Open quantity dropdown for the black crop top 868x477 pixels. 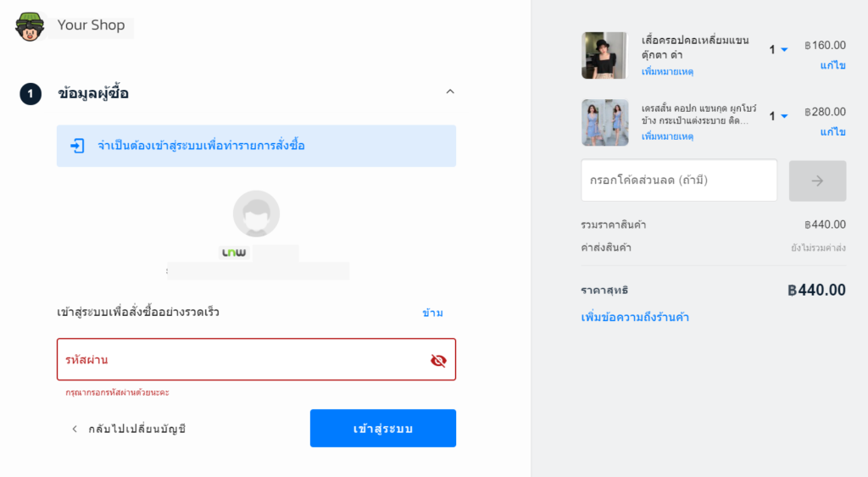[778, 50]
